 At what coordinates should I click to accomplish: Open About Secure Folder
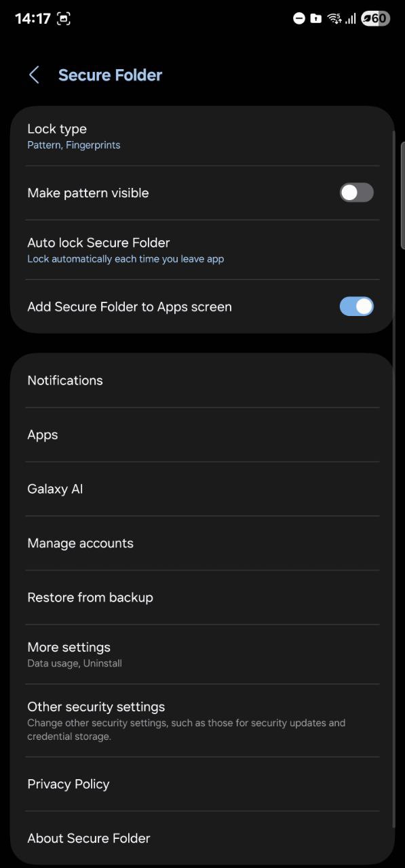point(202,838)
